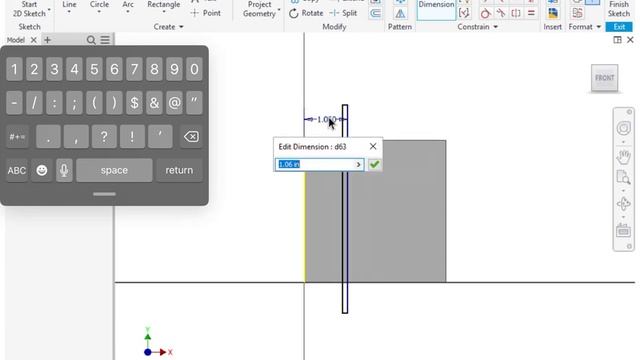Open the emoji keyboard
This screenshot has width=640, height=360.
42,170
